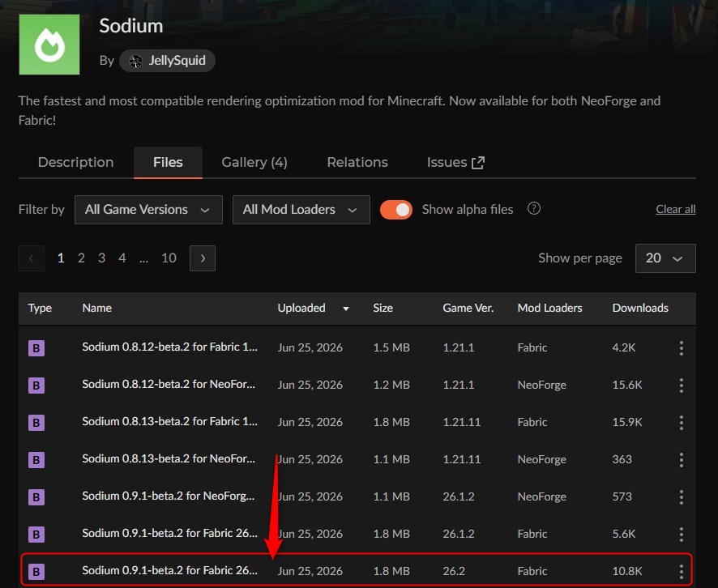Jump to page 10 of files

click(169, 258)
